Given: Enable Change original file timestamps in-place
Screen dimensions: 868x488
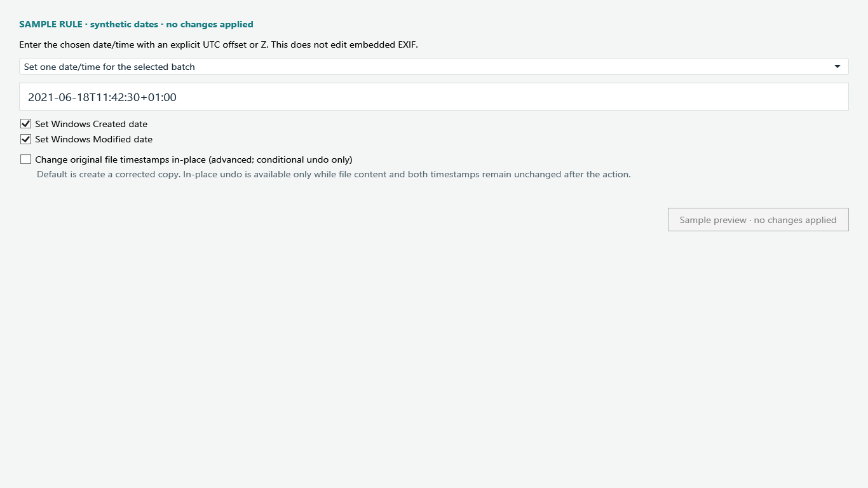Looking at the screenshot, I should (x=26, y=159).
